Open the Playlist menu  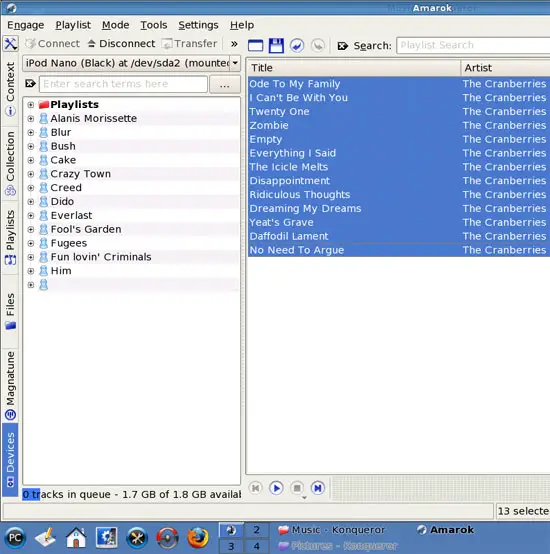click(73, 25)
